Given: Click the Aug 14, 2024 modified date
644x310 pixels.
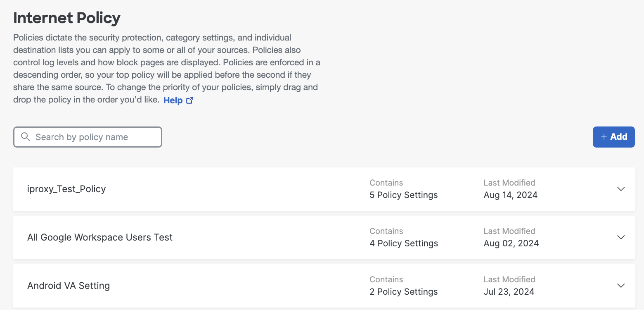Looking at the screenshot, I should coord(510,195).
